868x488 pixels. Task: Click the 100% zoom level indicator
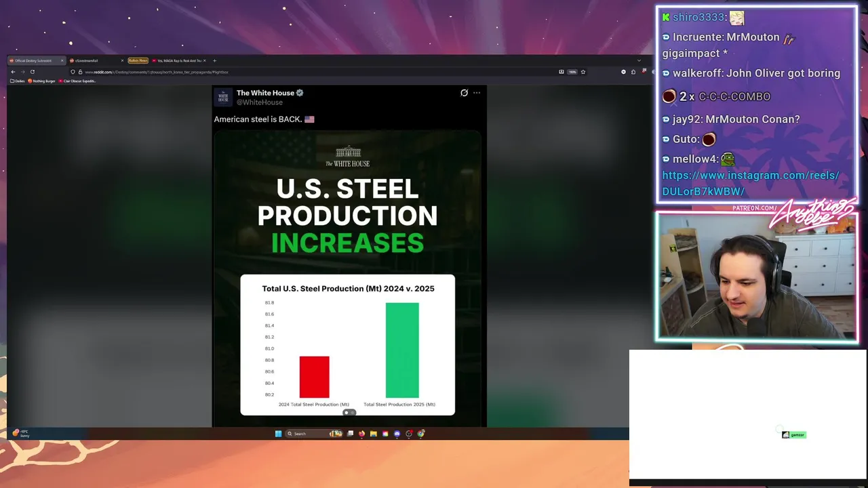pyautogui.click(x=572, y=72)
